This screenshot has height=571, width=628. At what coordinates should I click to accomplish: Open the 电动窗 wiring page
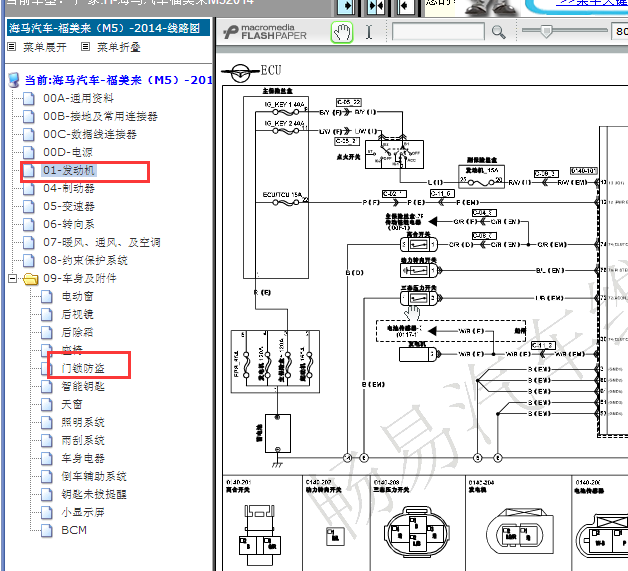tap(77, 296)
